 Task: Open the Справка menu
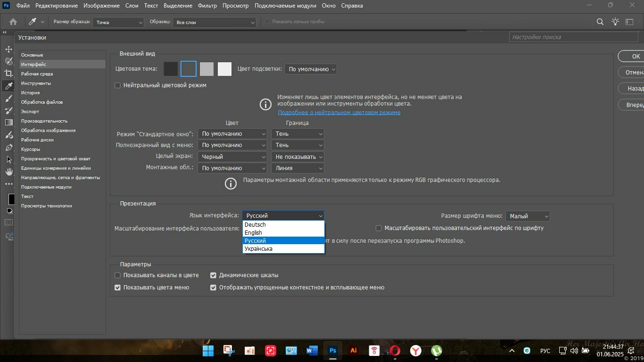(x=352, y=6)
